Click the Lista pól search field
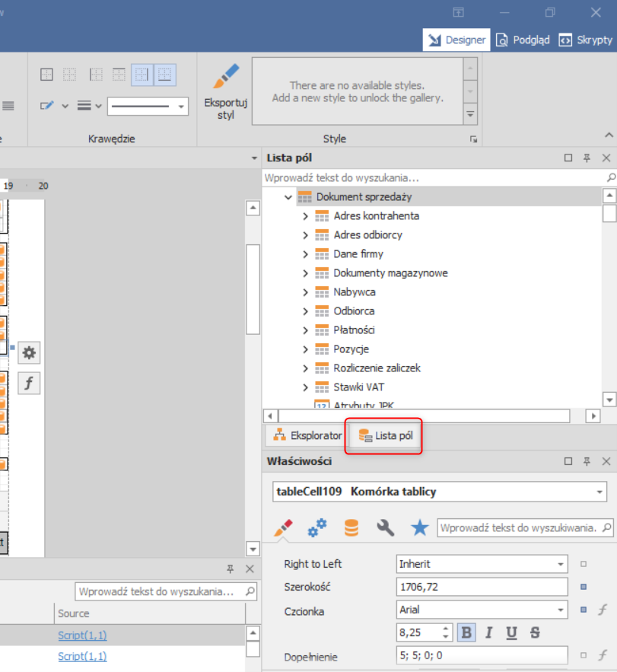This screenshot has width=617, height=672. [434, 177]
